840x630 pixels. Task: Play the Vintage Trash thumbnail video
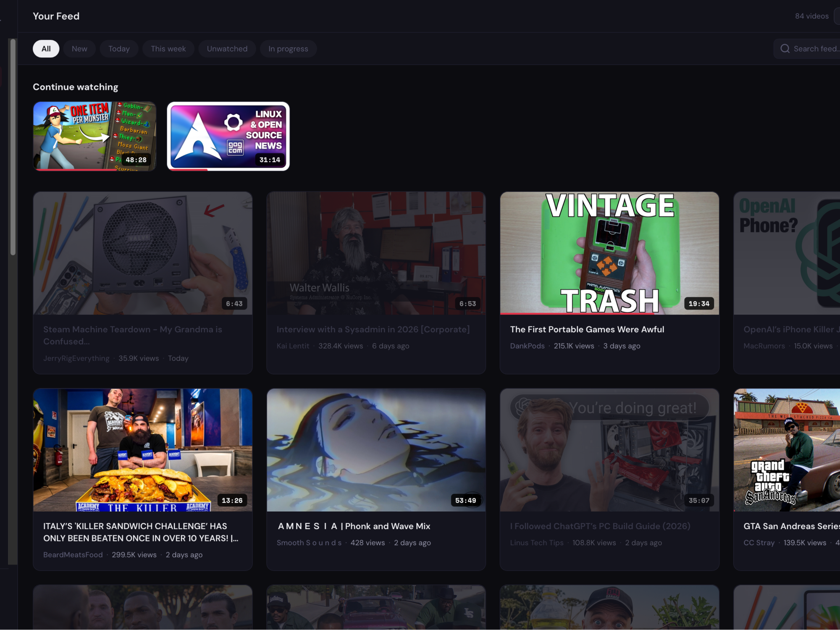609,253
